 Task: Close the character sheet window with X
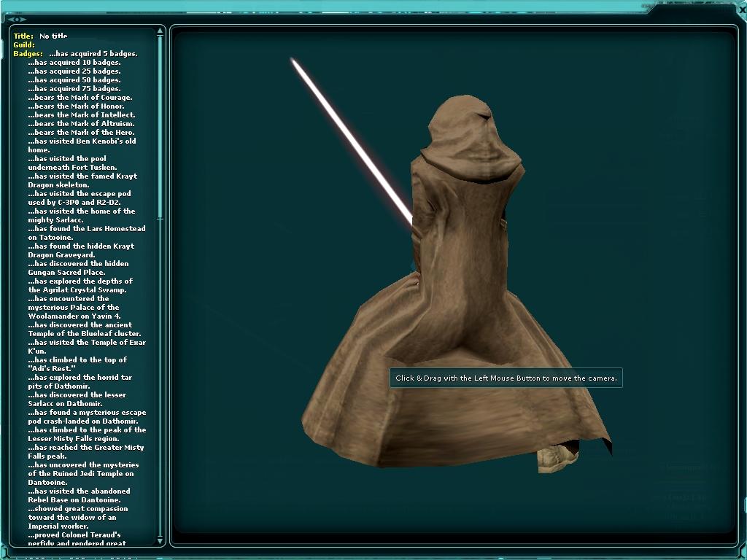(743, 10)
